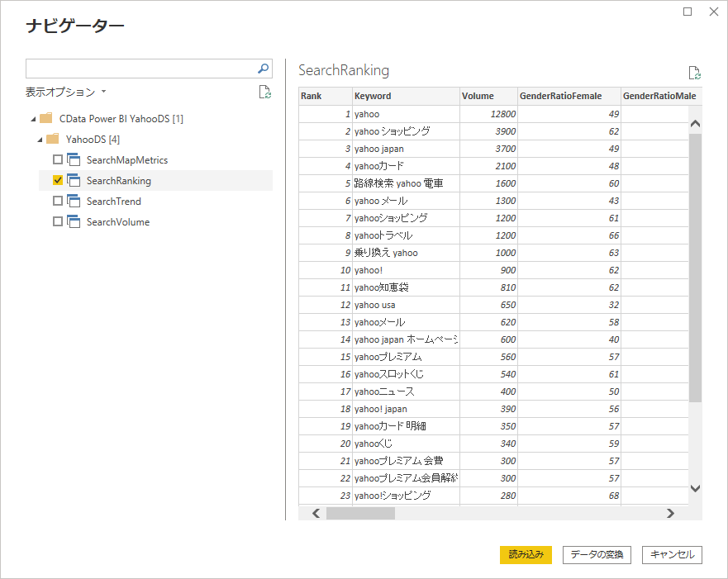Open the 表示オプション dropdown
Screen dimensions: 728x579
[66, 93]
